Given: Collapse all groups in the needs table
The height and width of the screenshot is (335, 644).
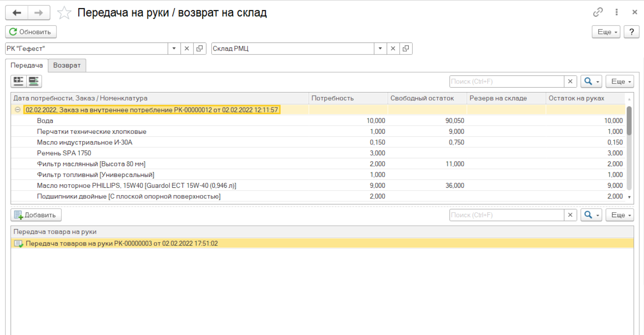Looking at the screenshot, I should (34, 81).
